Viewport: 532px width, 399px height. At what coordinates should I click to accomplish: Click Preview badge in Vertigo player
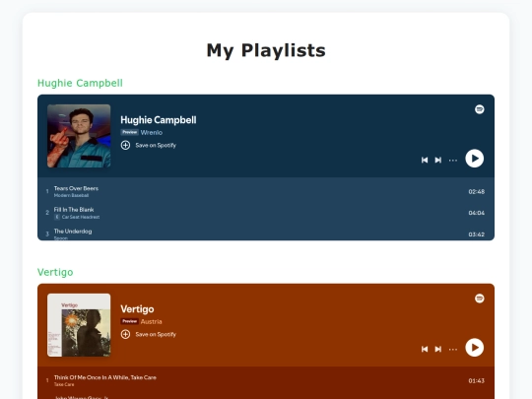pos(130,321)
